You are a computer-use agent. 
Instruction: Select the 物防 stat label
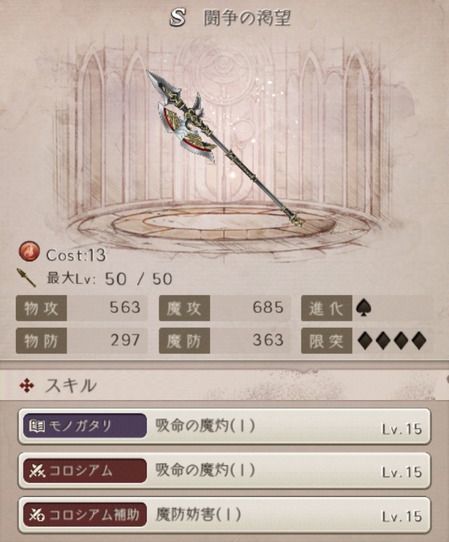[41, 341]
